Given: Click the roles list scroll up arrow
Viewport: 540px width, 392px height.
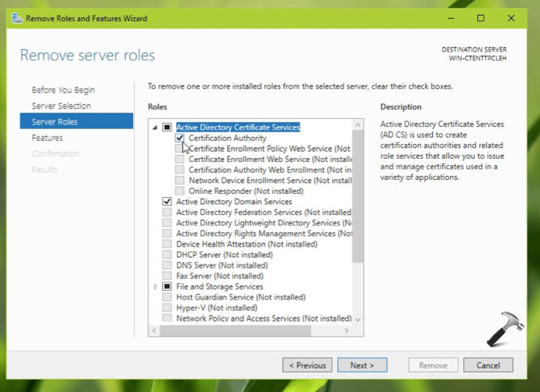Looking at the screenshot, I should (x=358, y=124).
